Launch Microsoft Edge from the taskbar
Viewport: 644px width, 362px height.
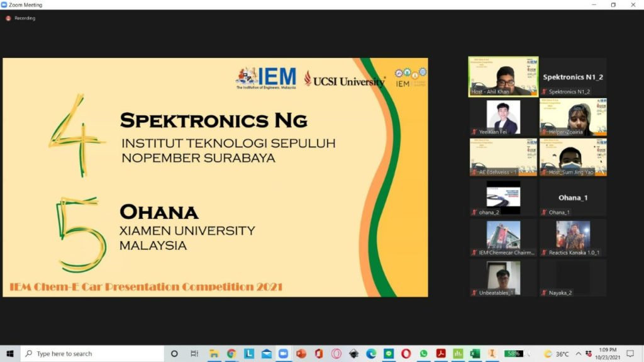coord(371,354)
